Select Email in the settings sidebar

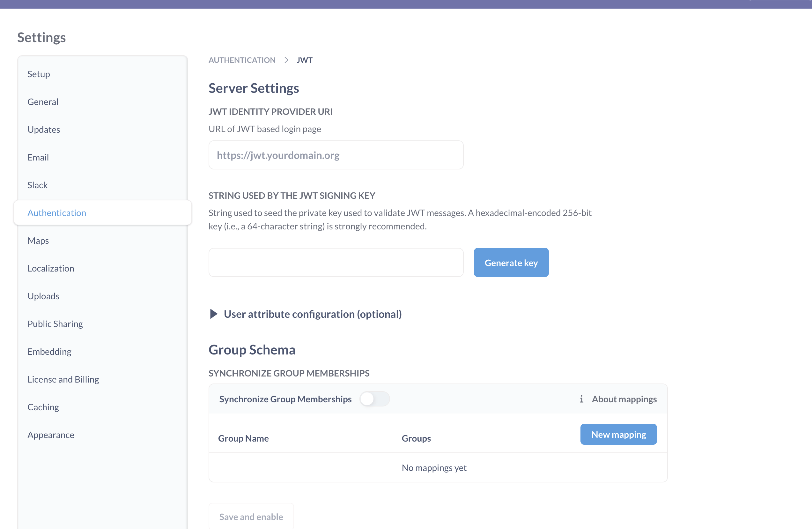(38, 157)
